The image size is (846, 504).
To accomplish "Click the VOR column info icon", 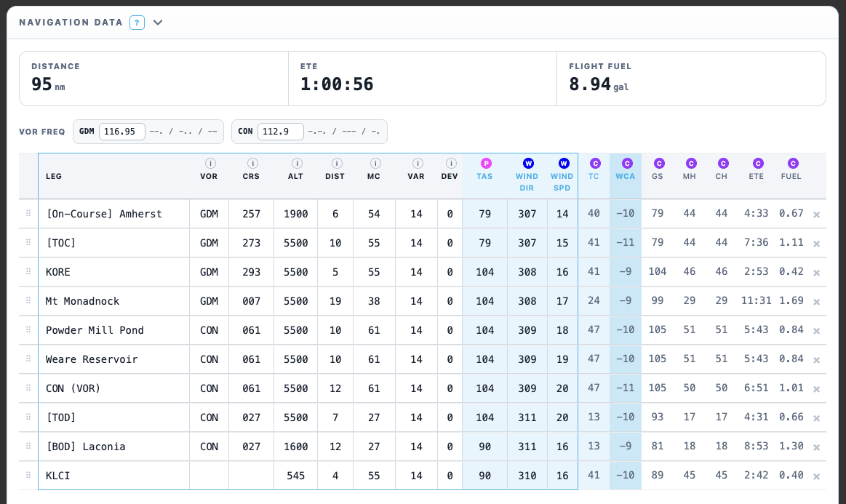I will point(210,163).
